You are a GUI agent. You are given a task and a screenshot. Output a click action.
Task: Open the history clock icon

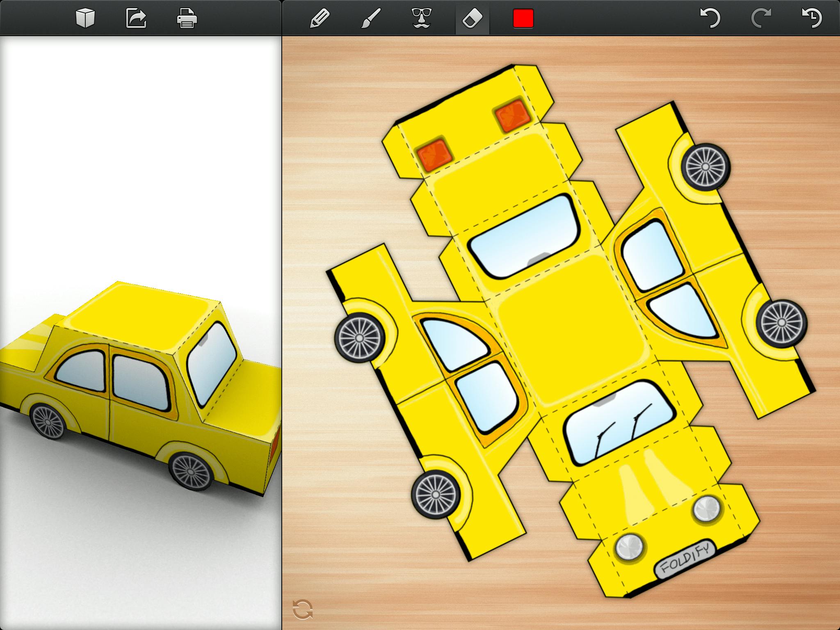click(x=812, y=18)
